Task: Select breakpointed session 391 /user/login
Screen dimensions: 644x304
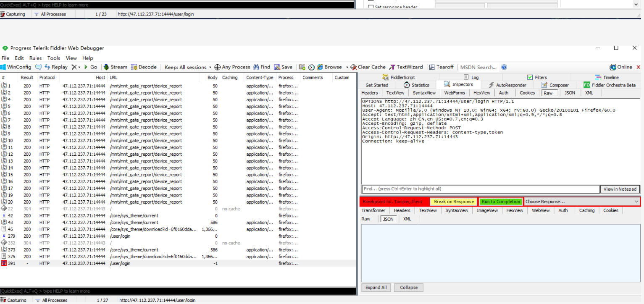Action: [178, 263]
